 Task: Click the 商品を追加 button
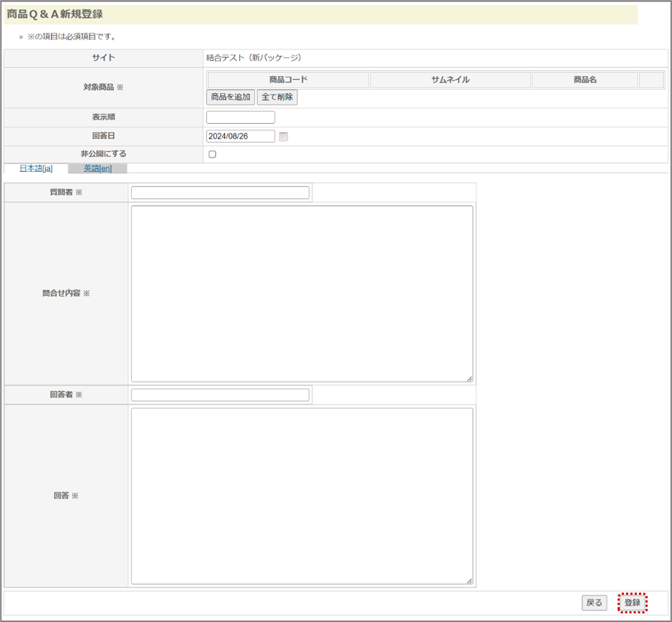pyautogui.click(x=231, y=97)
